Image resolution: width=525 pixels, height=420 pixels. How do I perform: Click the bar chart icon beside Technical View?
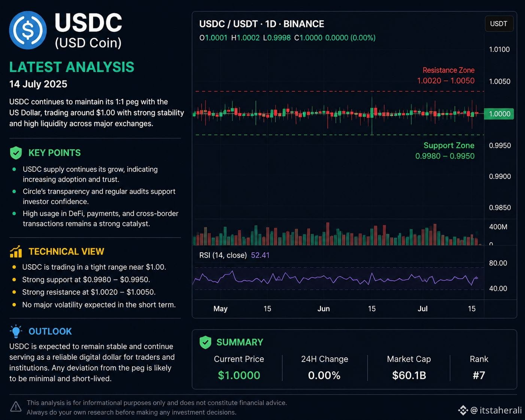tap(16, 252)
